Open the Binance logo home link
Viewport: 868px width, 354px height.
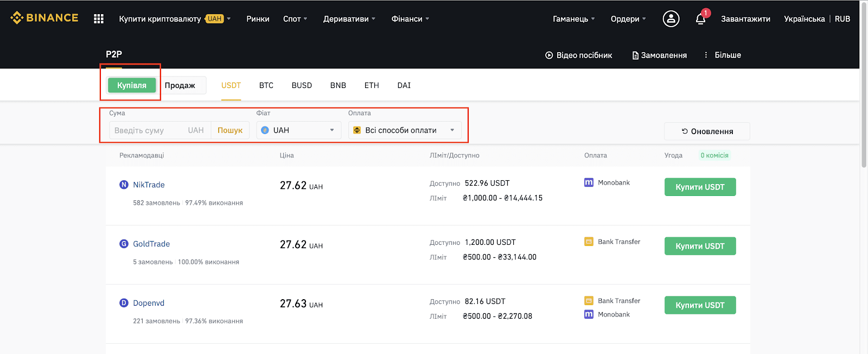[44, 18]
